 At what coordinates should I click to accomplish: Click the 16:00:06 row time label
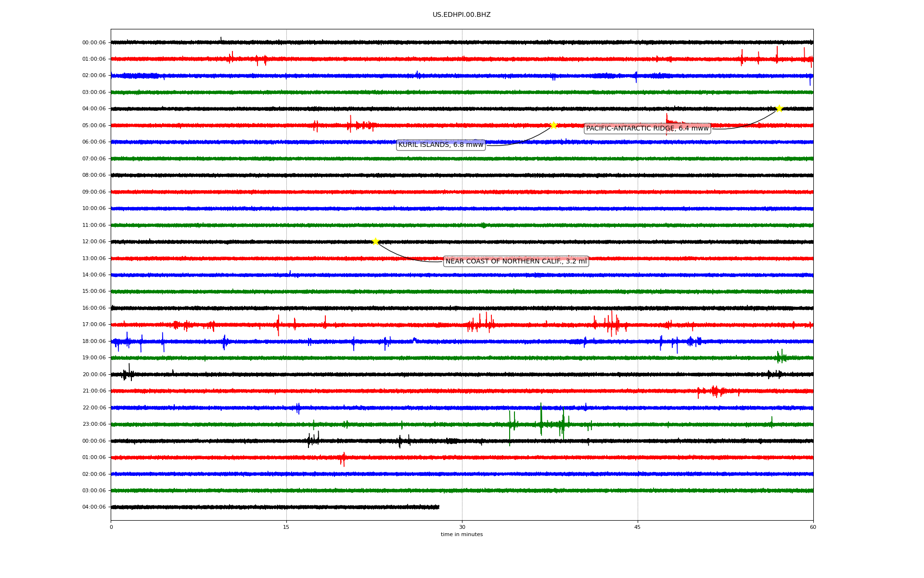pyautogui.click(x=94, y=308)
